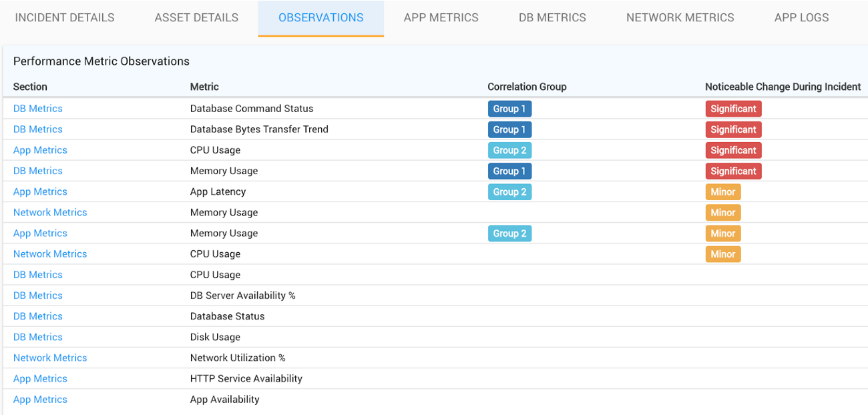Image resolution: width=868 pixels, height=415 pixels.
Task: Open the Asset Details tab
Action: tap(196, 18)
